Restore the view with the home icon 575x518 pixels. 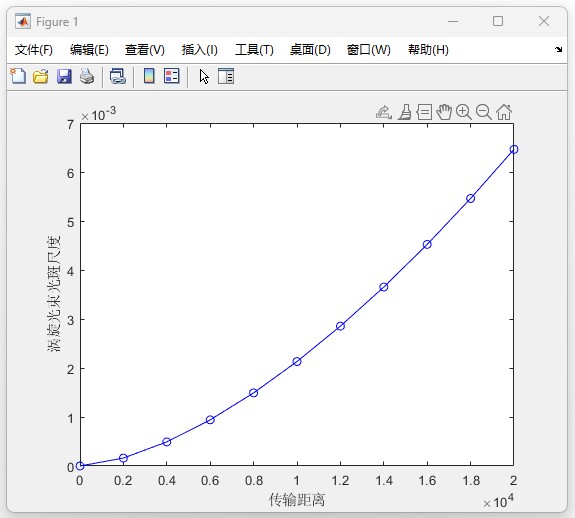click(x=504, y=112)
